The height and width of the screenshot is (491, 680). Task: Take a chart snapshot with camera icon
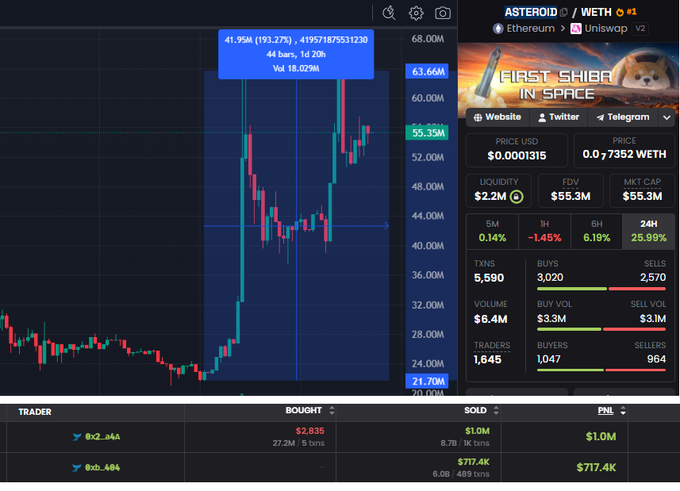point(442,13)
